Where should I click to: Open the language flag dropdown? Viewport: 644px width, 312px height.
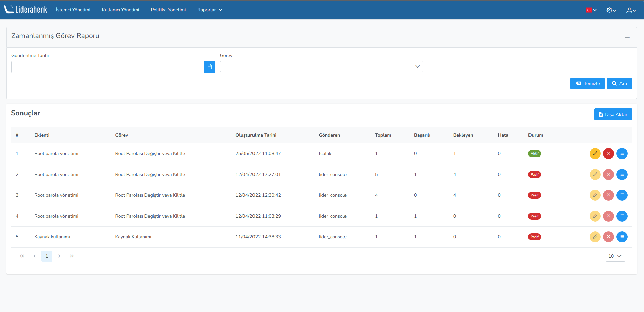[591, 10]
